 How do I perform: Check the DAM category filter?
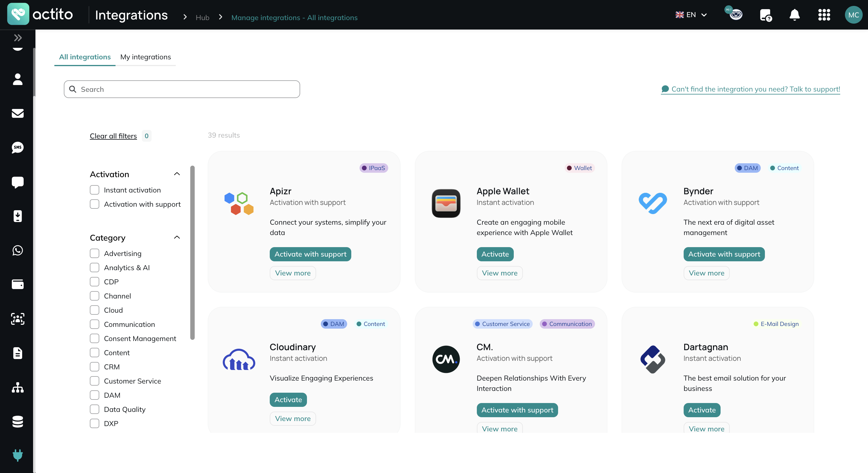(94, 395)
